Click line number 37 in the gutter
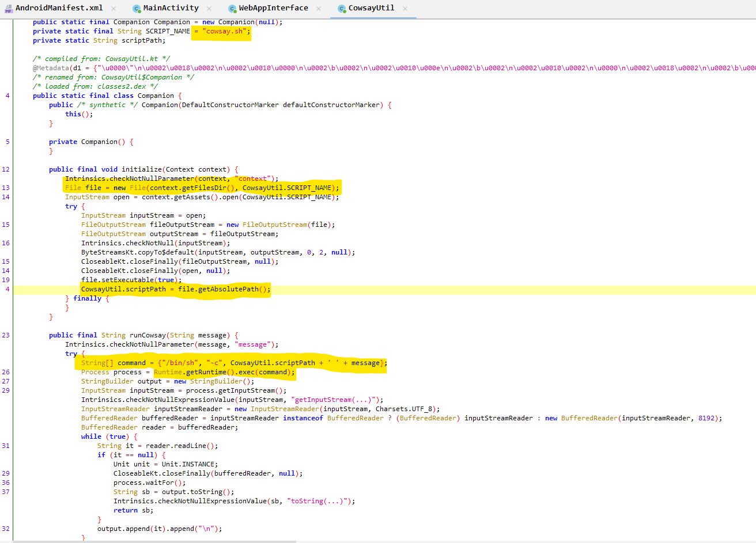Screen dimensions: 756x543 coord(6,492)
